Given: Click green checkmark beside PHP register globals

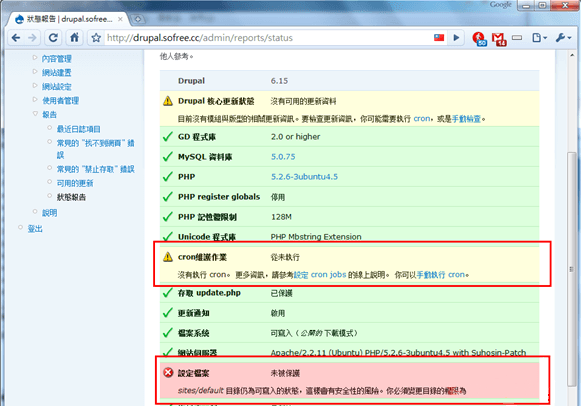Looking at the screenshot, I should click(168, 196).
